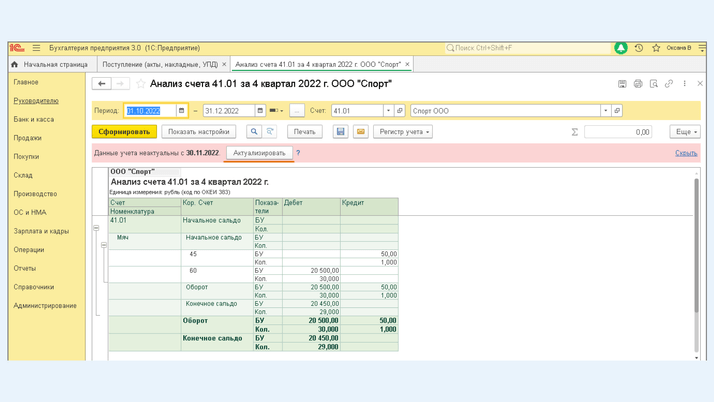Switch to Поступление (акты, накладные, УПД) tab
The width and height of the screenshot is (714, 402).
[160, 64]
